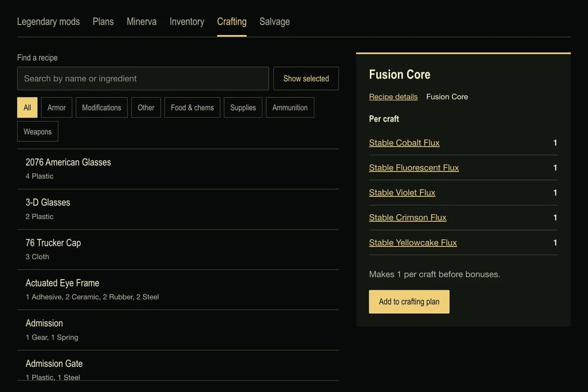Image resolution: width=588 pixels, height=392 pixels.
Task: Select the Crafting tab
Action: click(x=232, y=22)
